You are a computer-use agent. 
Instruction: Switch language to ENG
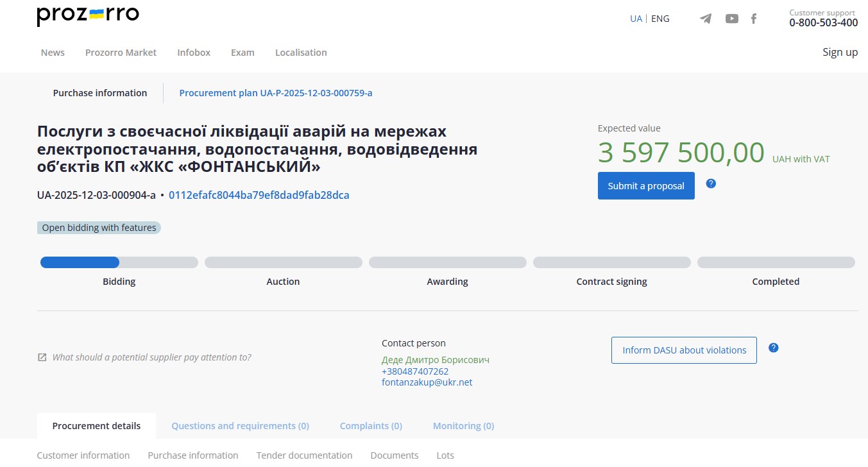tap(660, 19)
